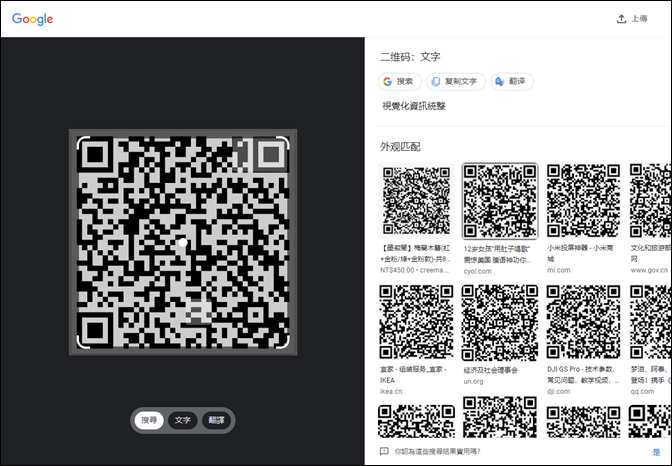Open the cyol.com QR thumbnail

pos(500,201)
